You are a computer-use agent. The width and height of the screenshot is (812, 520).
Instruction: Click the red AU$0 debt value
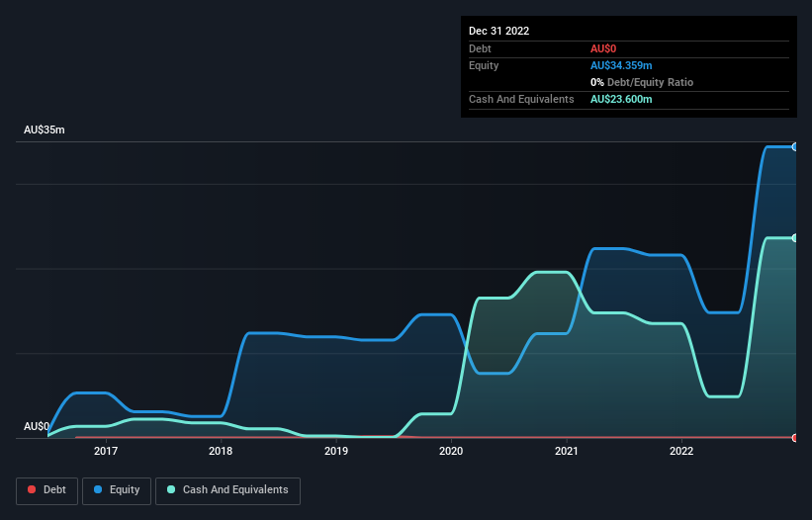603,48
